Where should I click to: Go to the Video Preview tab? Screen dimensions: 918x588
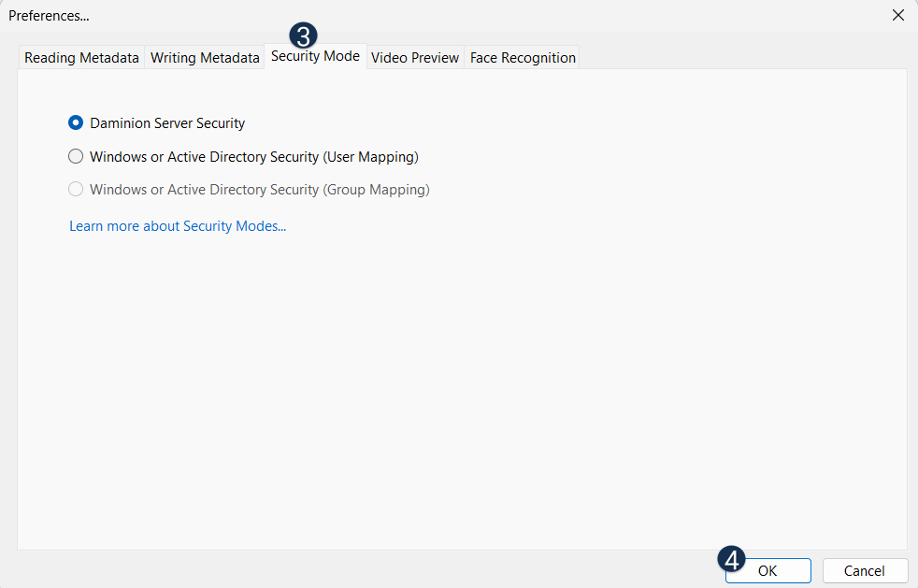[x=415, y=58]
